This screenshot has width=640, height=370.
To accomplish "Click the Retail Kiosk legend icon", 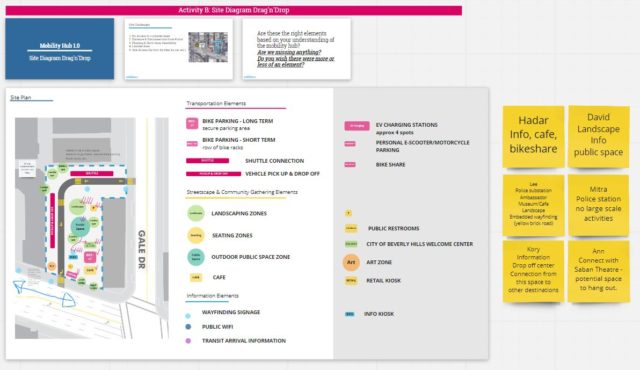I will pos(351,281).
